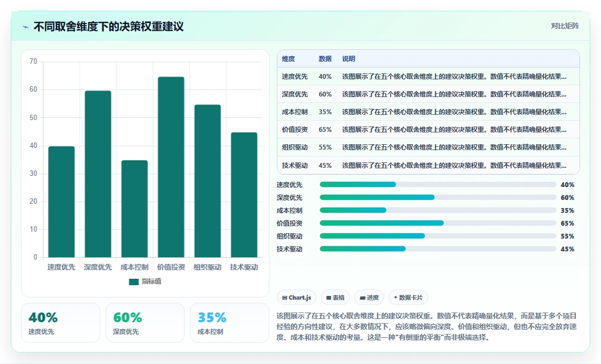The height and width of the screenshot is (364, 601).
Task: Toggle the 指标值 legend label
Action: [152, 281]
